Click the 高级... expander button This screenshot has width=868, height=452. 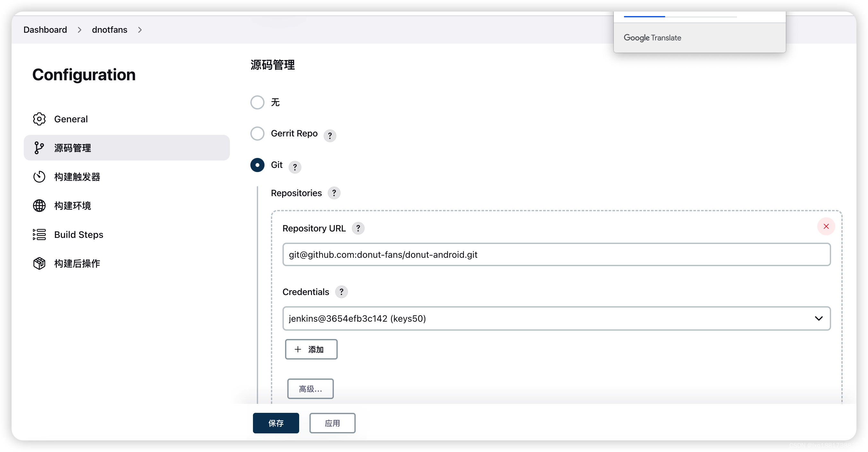[x=311, y=389]
